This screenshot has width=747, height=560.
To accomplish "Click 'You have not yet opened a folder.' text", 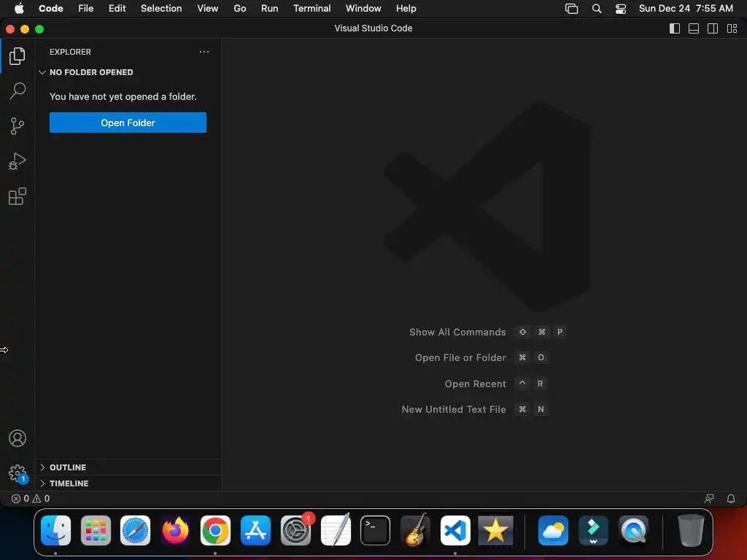I will point(123,97).
